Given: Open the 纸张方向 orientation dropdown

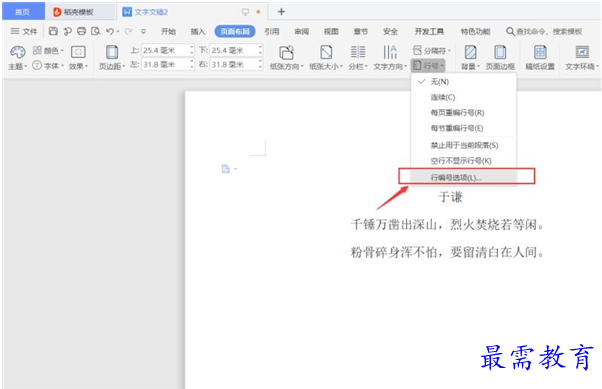Looking at the screenshot, I should point(286,58).
